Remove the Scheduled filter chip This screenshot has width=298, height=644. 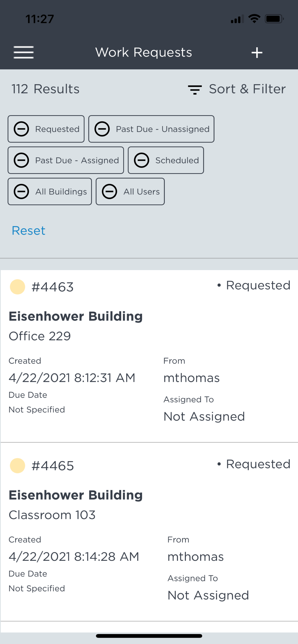tap(142, 160)
